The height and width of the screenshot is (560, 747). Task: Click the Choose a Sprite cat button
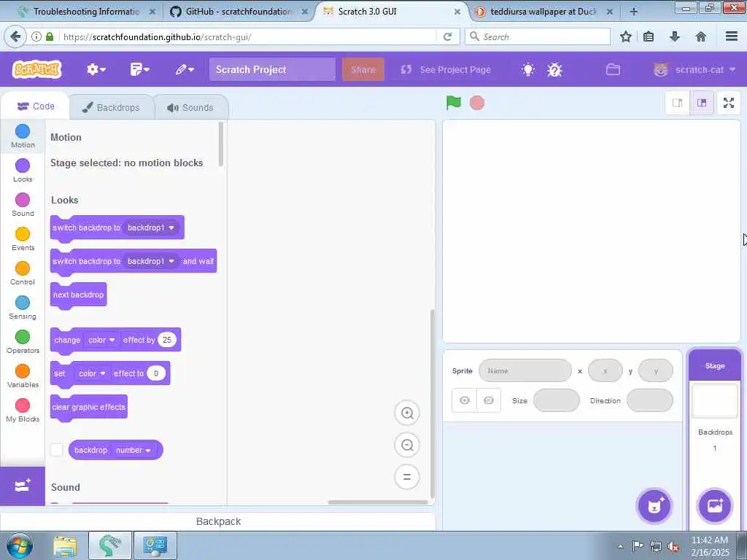[654, 506]
